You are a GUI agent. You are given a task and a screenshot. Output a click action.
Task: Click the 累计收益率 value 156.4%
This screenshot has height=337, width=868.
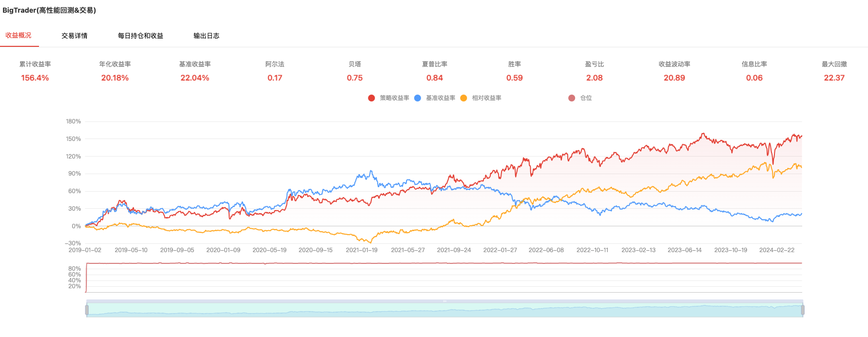pos(35,78)
